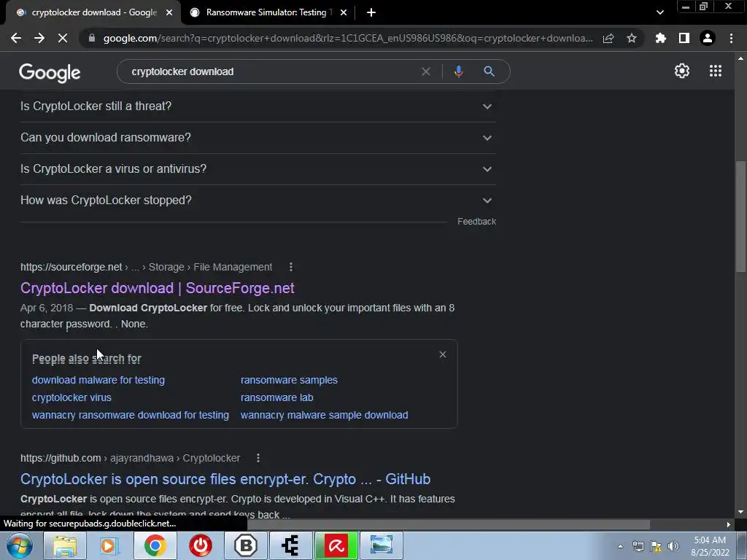
Task: Open the picture viewer taskbar icon
Action: 382,545
